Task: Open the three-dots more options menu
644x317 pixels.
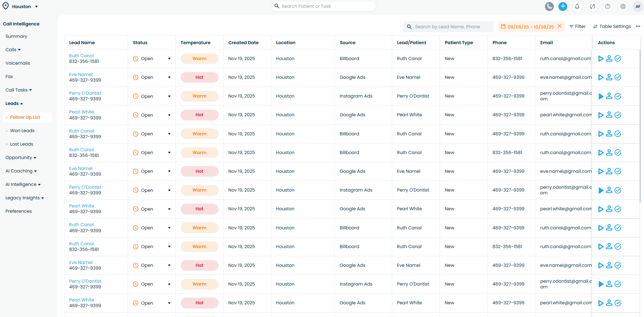Action: tap(638, 27)
